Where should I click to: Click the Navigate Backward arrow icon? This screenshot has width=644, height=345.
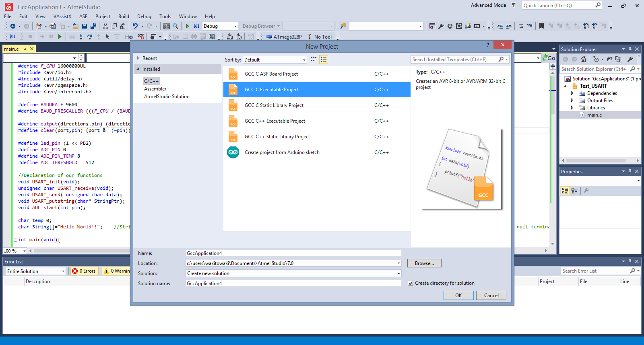13,26
